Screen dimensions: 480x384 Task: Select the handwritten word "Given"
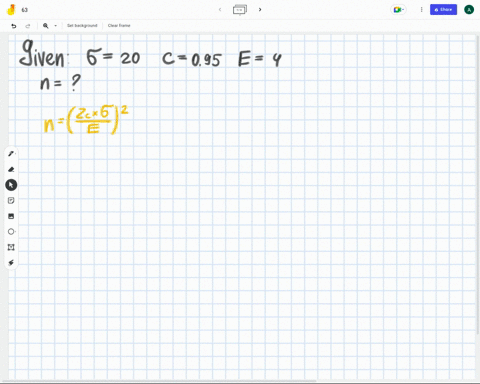[42, 54]
